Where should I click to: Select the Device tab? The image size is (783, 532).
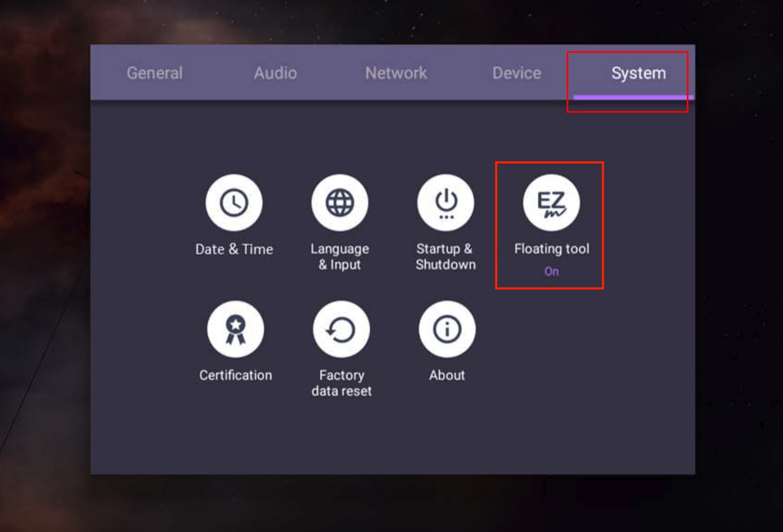[x=516, y=73]
